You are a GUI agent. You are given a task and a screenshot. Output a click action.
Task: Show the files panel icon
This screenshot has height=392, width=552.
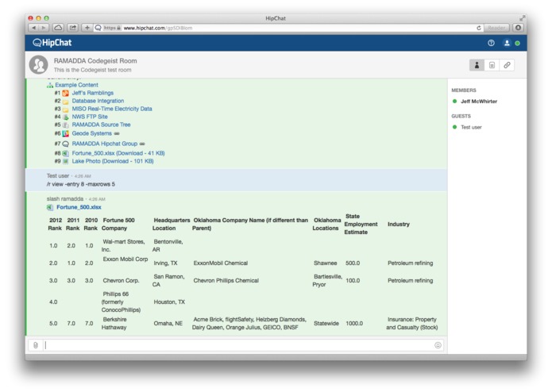click(x=492, y=65)
